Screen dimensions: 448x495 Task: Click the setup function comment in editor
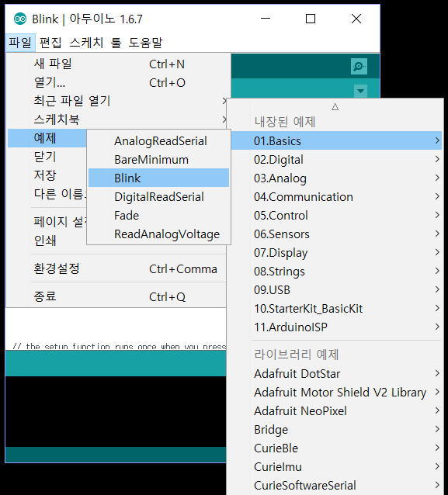tap(119, 346)
